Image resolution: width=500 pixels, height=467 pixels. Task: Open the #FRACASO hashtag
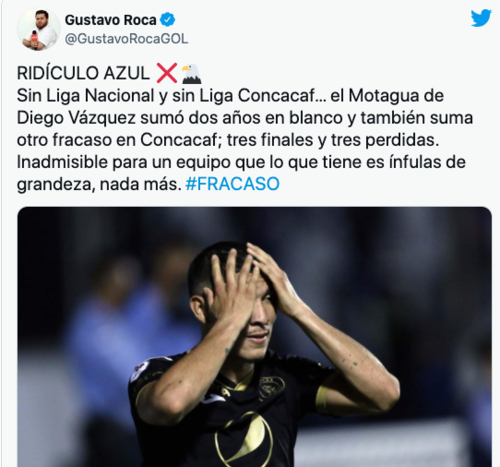pos(232,184)
